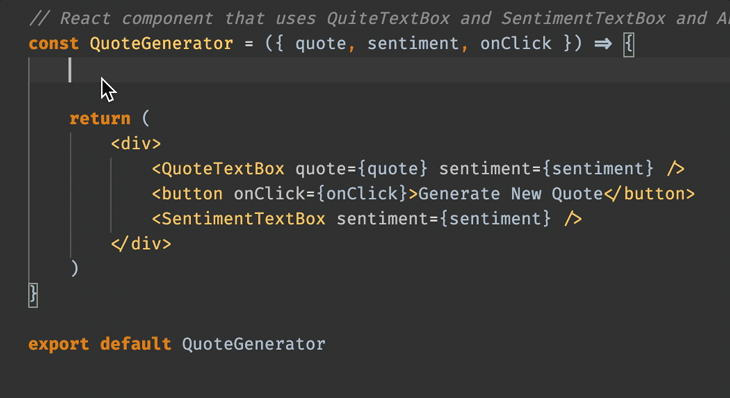Click the return keyword

(100, 119)
